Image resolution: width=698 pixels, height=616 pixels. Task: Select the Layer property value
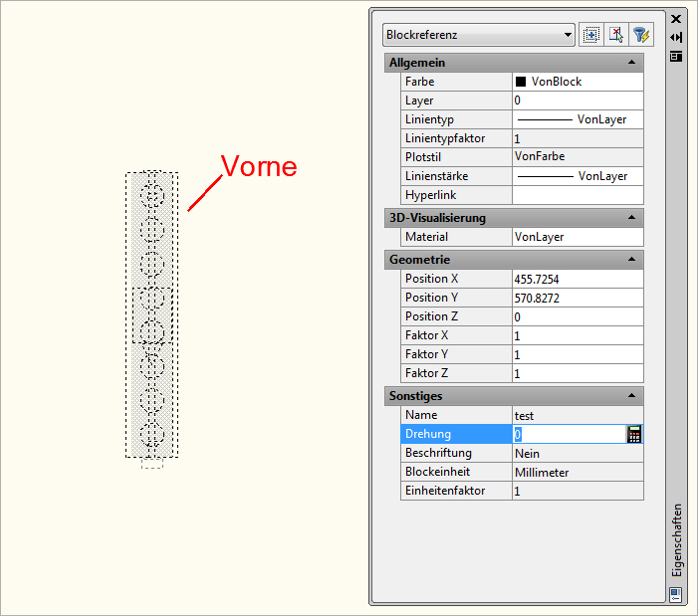[578, 101]
